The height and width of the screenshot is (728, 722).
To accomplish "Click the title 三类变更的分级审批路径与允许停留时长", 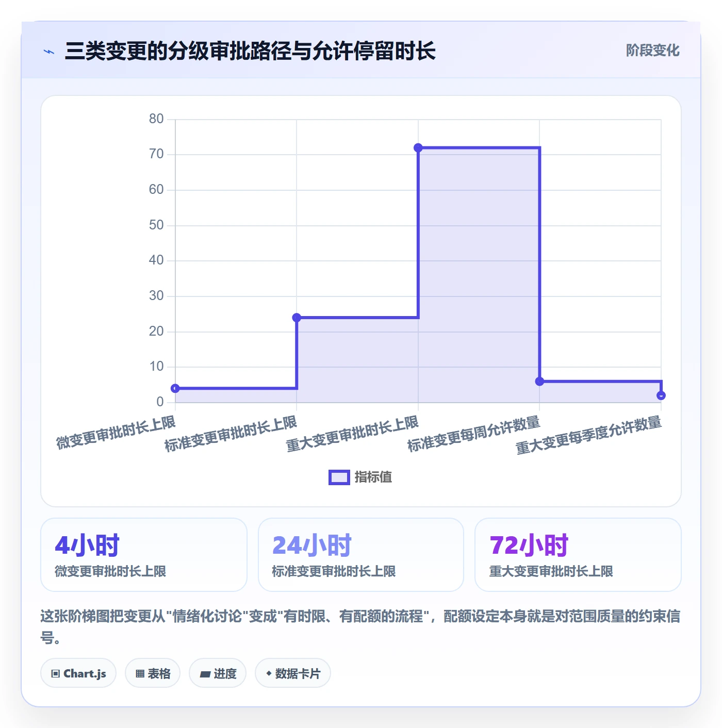I will [250, 51].
